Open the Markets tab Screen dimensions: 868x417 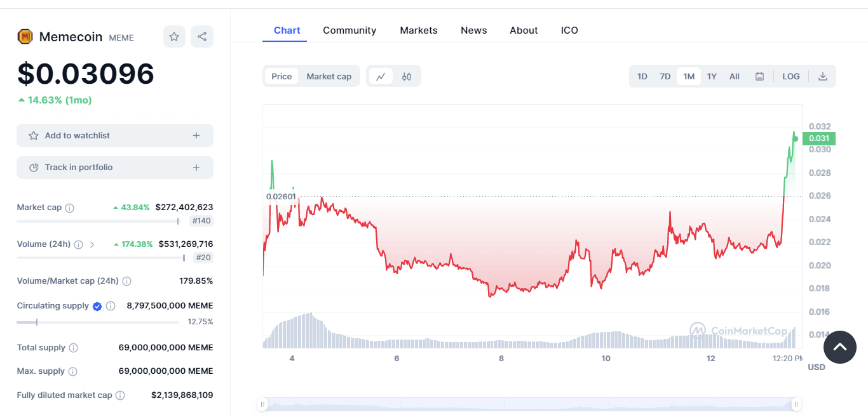419,30
